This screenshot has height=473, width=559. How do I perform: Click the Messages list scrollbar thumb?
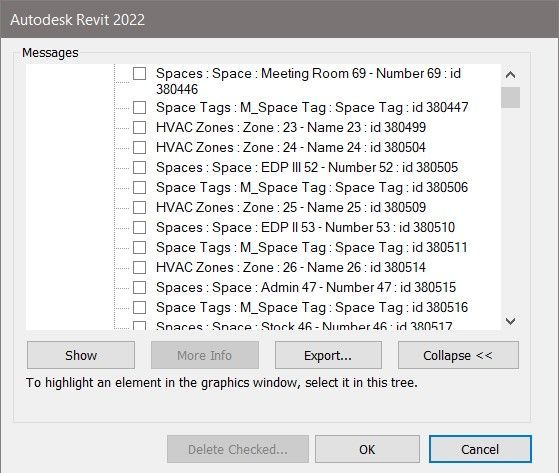click(x=511, y=97)
